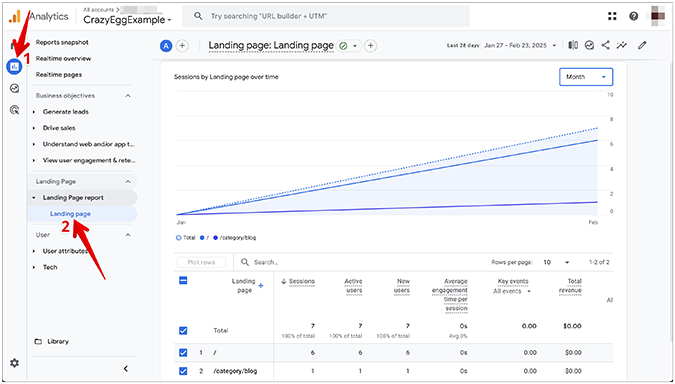Toggle the select-all table checkbox
The height and width of the screenshot is (384, 675).
183,281
